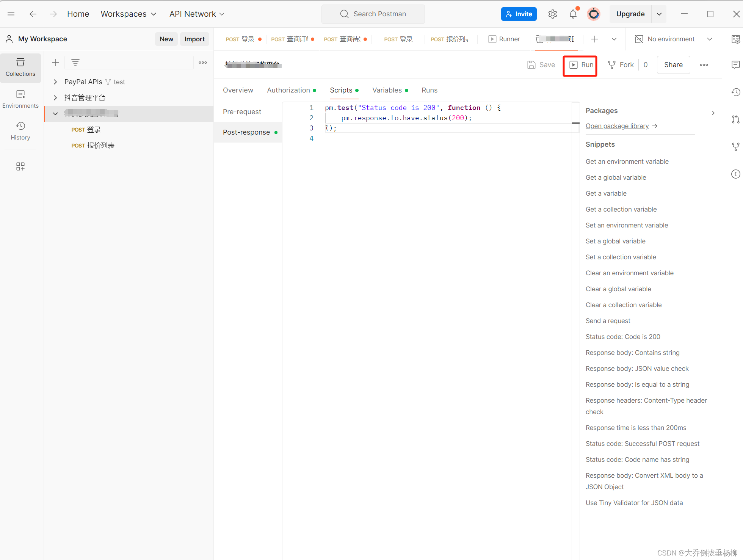743x560 pixels.
Task: Open the History sidebar panel
Action: pyautogui.click(x=20, y=131)
